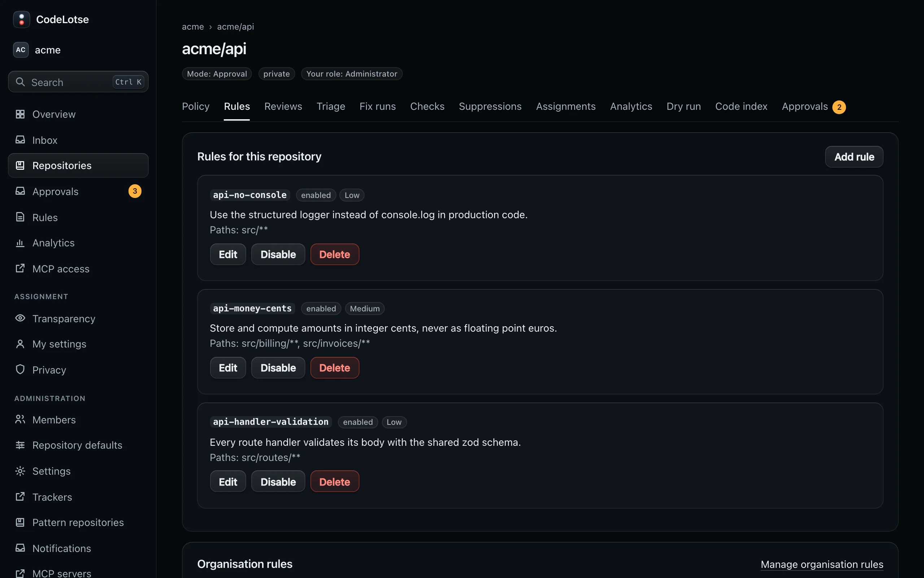Image resolution: width=924 pixels, height=578 pixels.
Task: Click the My settings person icon
Action: click(20, 344)
